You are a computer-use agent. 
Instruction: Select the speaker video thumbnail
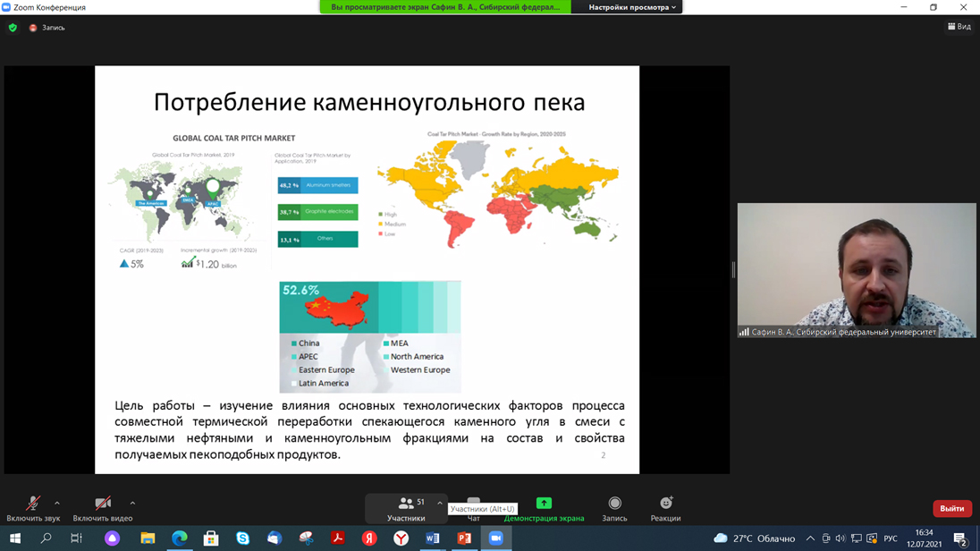click(x=856, y=270)
